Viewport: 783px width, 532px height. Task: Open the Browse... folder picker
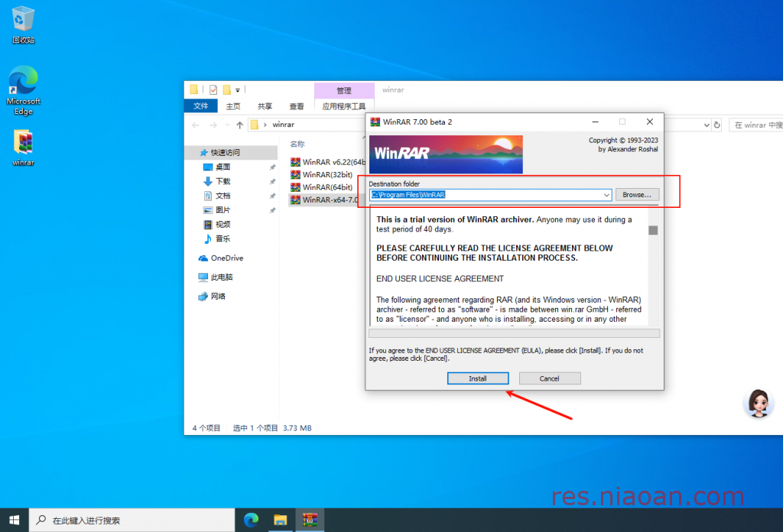coord(636,195)
